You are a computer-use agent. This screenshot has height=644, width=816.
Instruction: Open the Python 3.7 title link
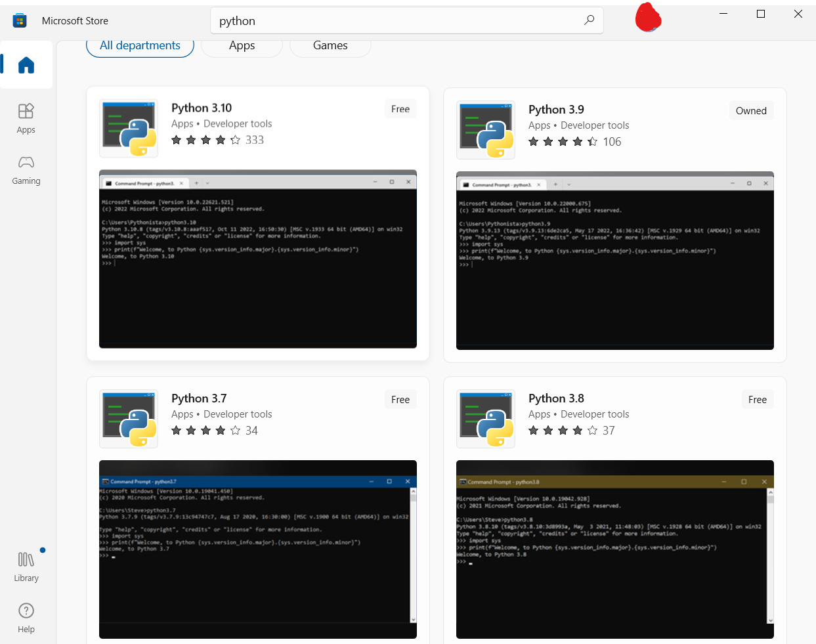point(199,398)
